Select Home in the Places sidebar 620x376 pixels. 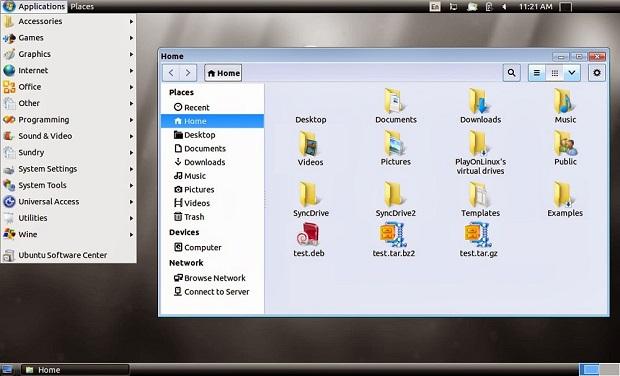click(x=212, y=121)
